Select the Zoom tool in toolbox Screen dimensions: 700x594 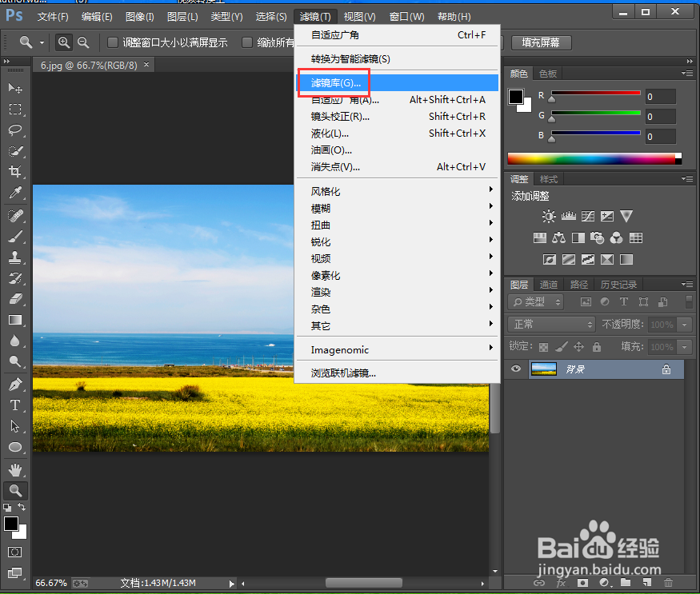(15, 491)
